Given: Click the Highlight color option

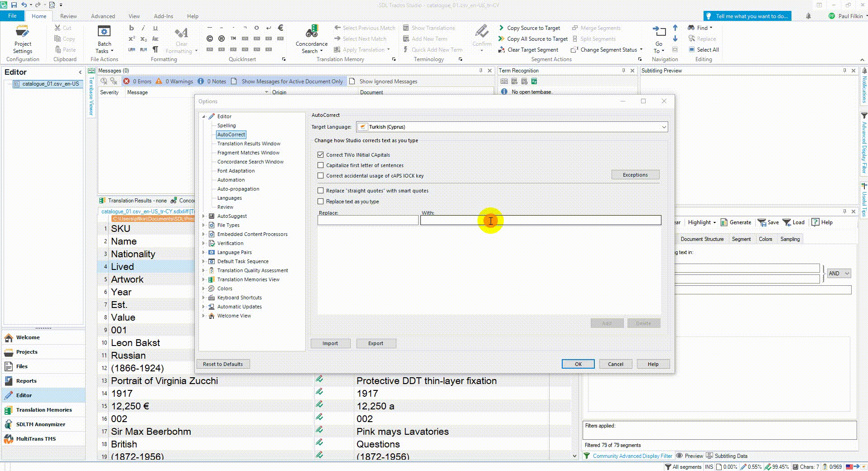Looking at the screenshot, I should (700, 222).
